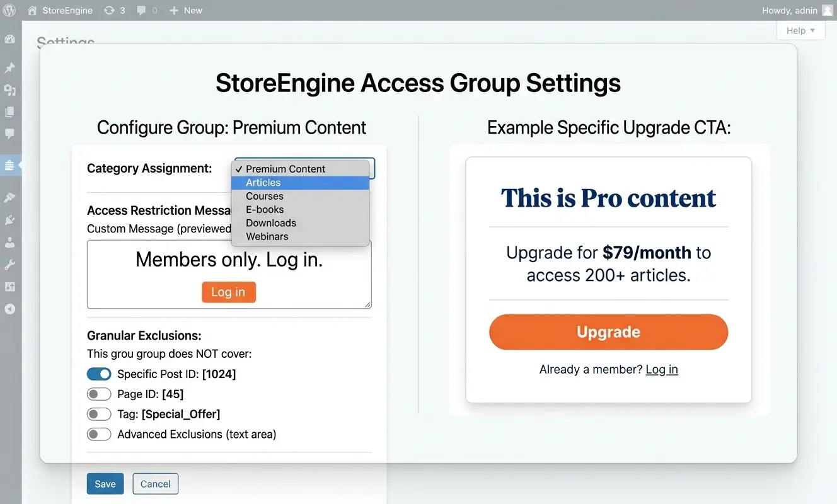
Task: Open the Posts pin icon in sidebar
Action: (9, 68)
